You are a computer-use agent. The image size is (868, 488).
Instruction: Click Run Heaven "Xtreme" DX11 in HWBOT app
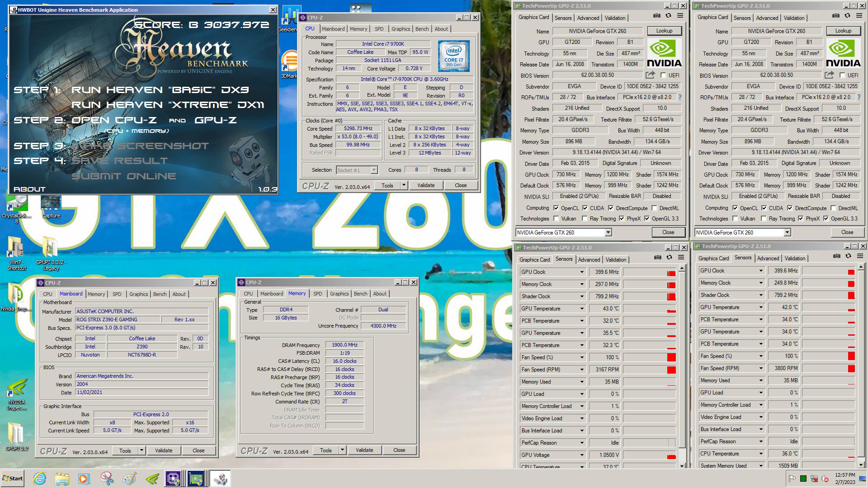pyautogui.click(x=167, y=105)
